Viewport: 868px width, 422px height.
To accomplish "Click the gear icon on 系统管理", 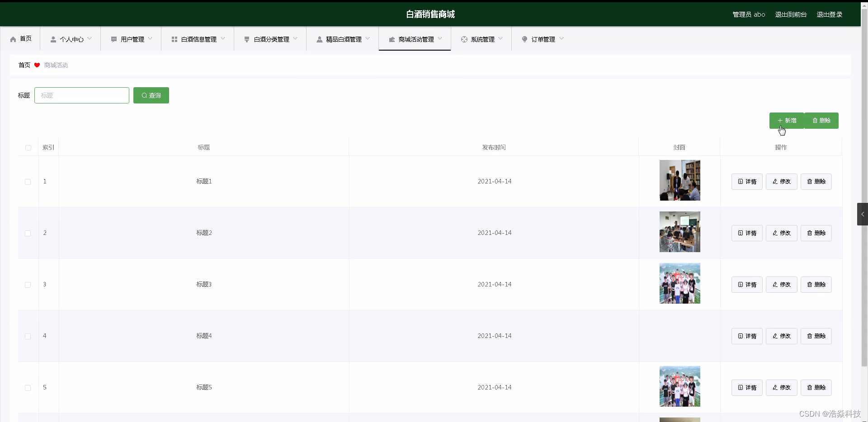I will (x=464, y=39).
